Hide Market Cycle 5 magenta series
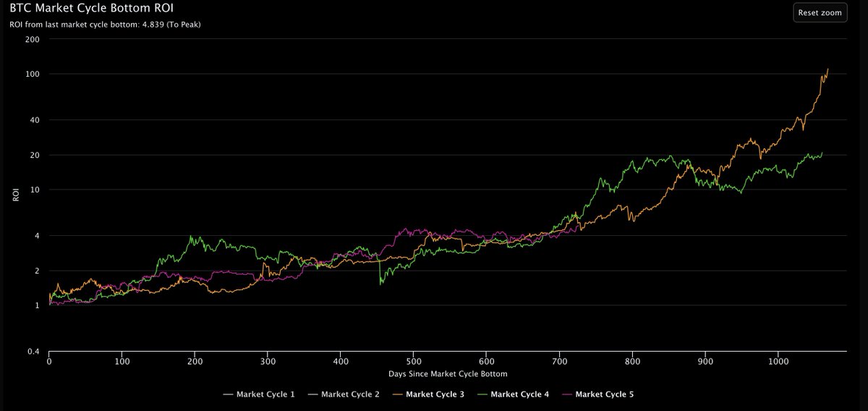This screenshot has width=868, height=411. 598,394
